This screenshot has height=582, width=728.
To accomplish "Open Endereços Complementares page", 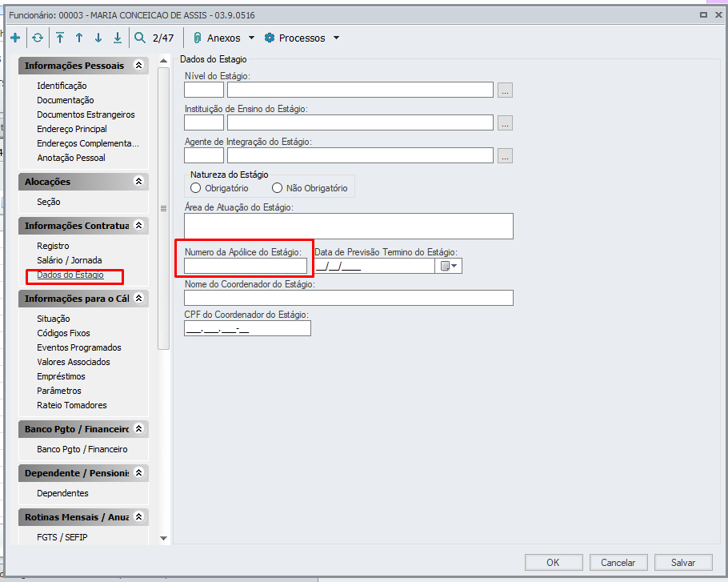I will pos(88,143).
